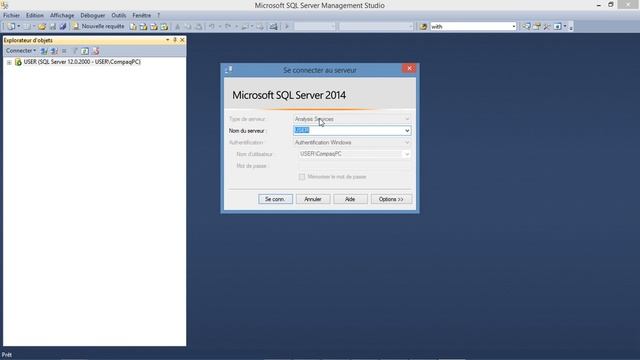The image size is (640, 360).
Task: Open the Explorateur d'objets window position dropdown
Action: tap(167, 40)
